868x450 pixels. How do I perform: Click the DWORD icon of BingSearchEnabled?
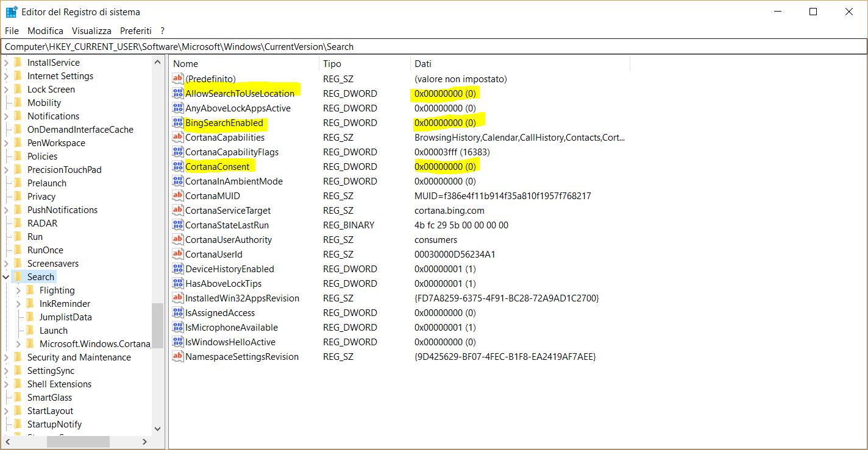click(x=177, y=122)
